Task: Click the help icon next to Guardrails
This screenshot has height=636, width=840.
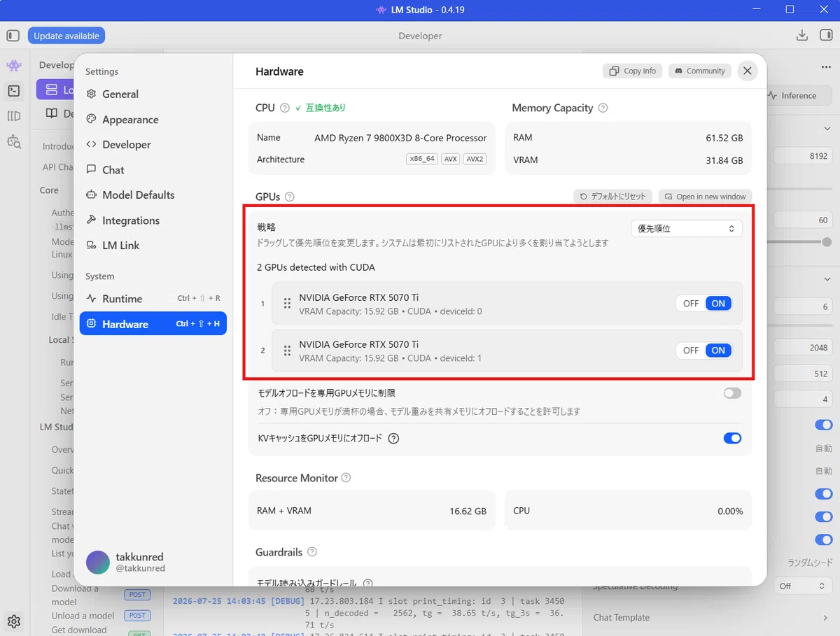Action: click(x=312, y=552)
